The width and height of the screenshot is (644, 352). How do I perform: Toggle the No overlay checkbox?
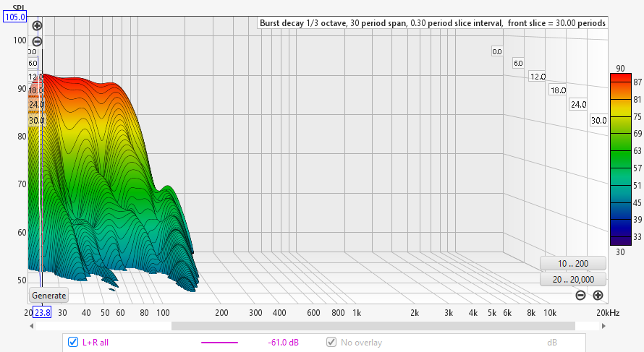click(x=331, y=342)
